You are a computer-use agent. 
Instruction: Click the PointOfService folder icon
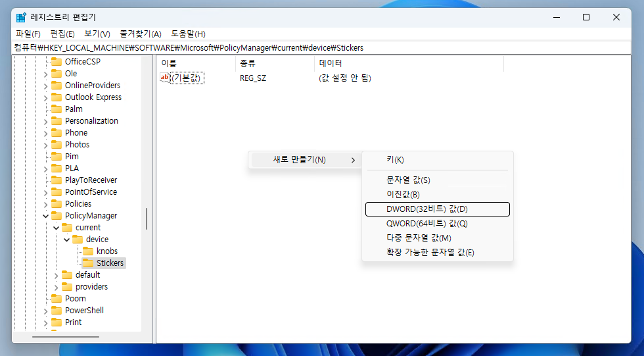click(57, 192)
